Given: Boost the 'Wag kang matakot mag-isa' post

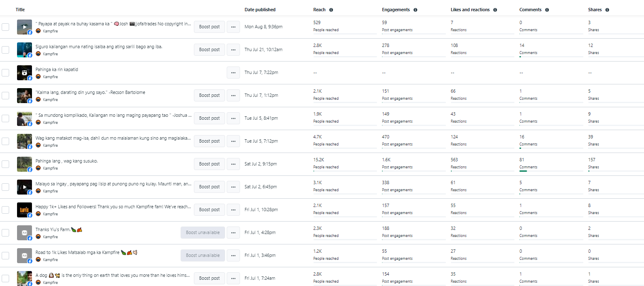Looking at the screenshot, I should (209, 141).
